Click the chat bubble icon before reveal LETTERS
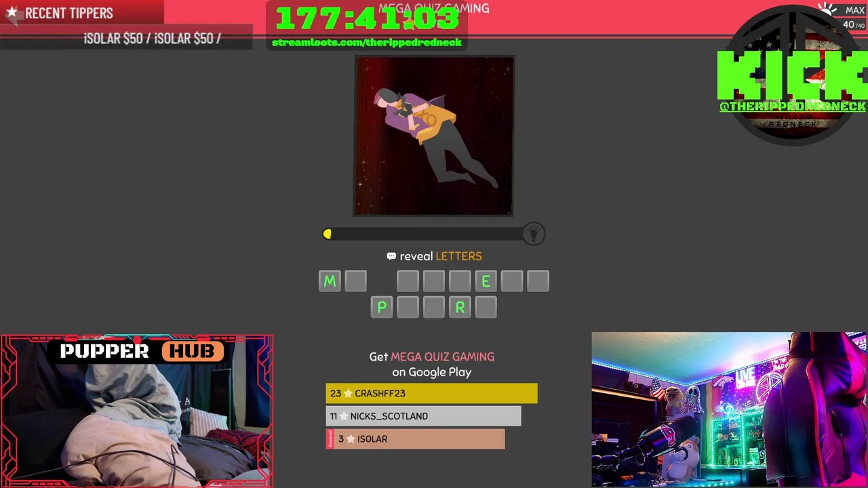The image size is (868, 488). tap(391, 256)
